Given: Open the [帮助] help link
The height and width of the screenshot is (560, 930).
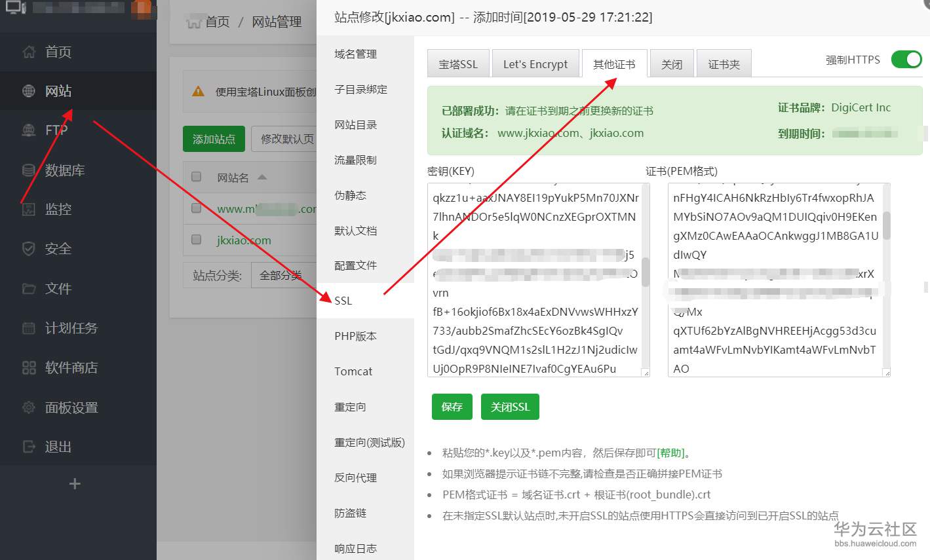Looking at the screenshot, I should click(x=670, y=453).
